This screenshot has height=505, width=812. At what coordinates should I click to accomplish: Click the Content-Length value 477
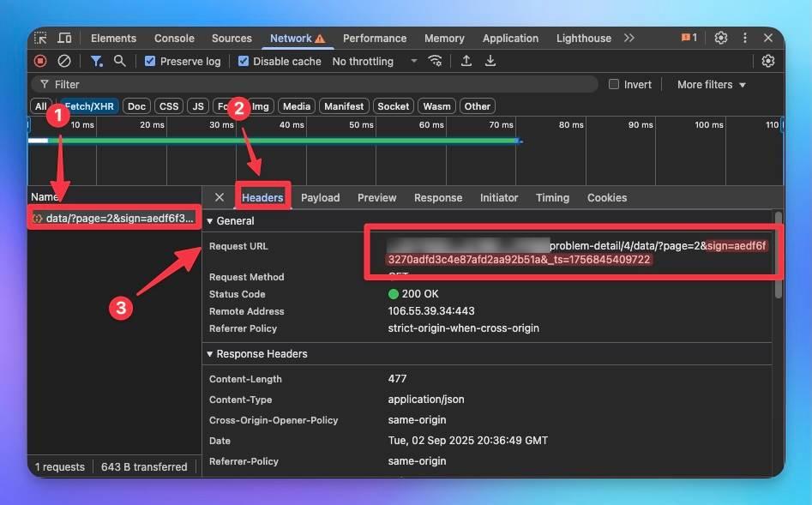397,379
